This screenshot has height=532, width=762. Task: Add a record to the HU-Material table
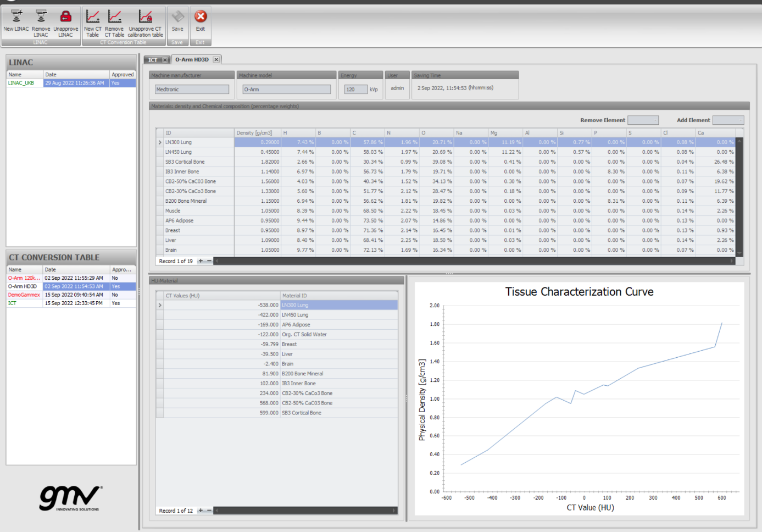click(x=201, y=511)
